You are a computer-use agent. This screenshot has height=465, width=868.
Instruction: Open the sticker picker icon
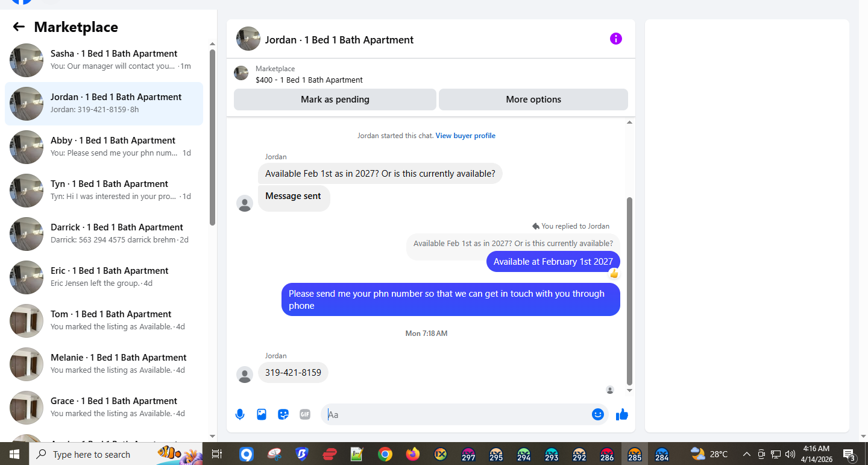(x=283, y=414)
